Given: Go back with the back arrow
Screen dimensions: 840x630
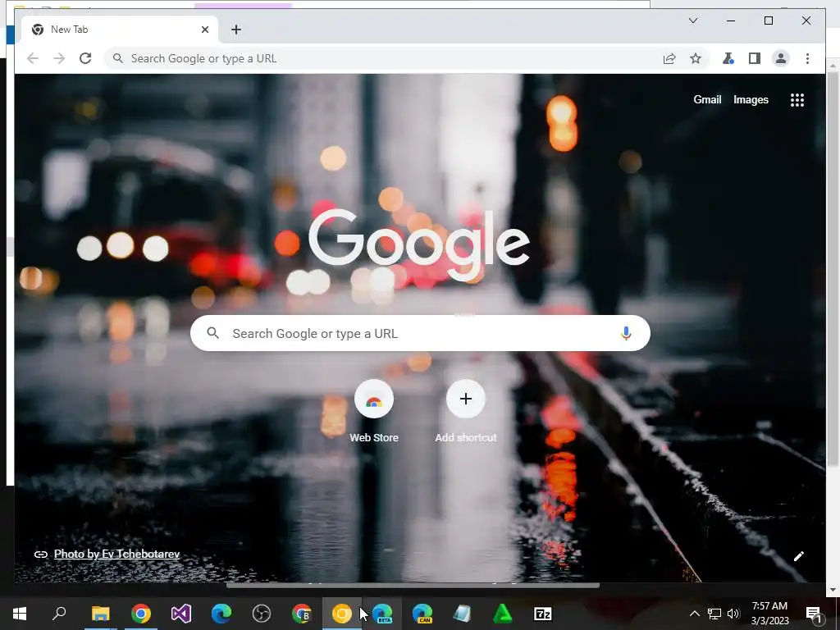Looking at the screenshot, I should [x=33, y=58].
